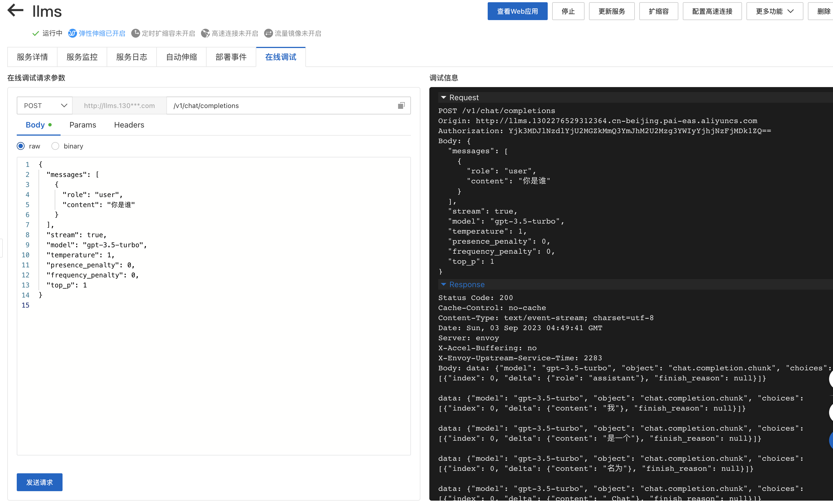Click the elastic scaling status icon
The width and height of the screenshot is (833, 504).
point(72,33)
